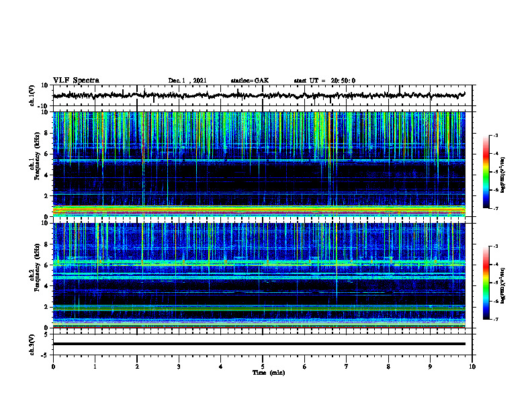The height and width of the screenshot is (411, 532).
Task: Click the upper color scale log(PSD) unit label
Action: pos(503,175)
